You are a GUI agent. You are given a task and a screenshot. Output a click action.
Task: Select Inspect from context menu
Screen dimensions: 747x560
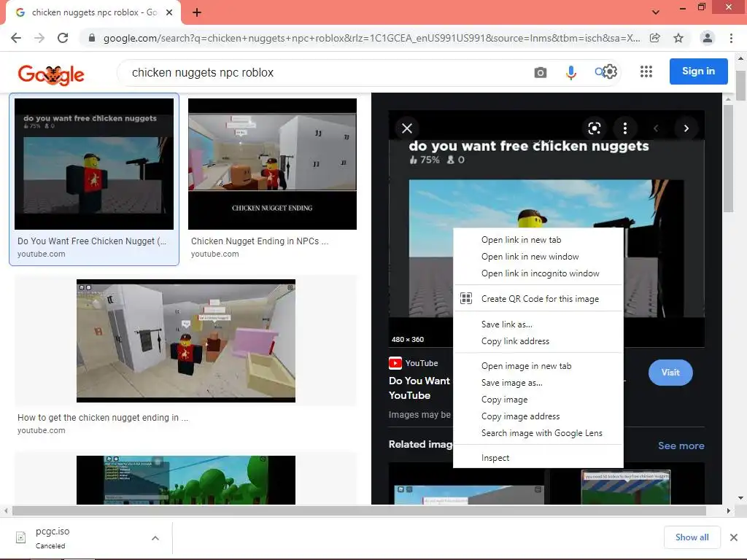(538, 458)
